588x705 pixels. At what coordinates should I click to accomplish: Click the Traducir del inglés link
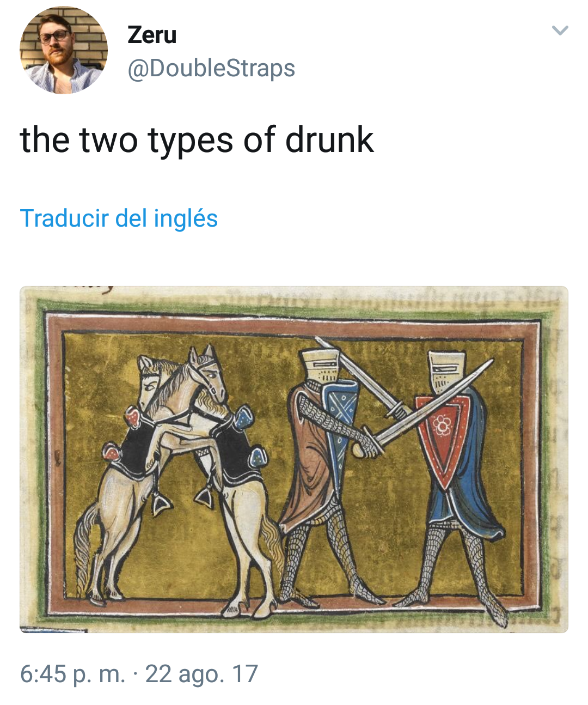pyautogui.click(x=119, y=218)
